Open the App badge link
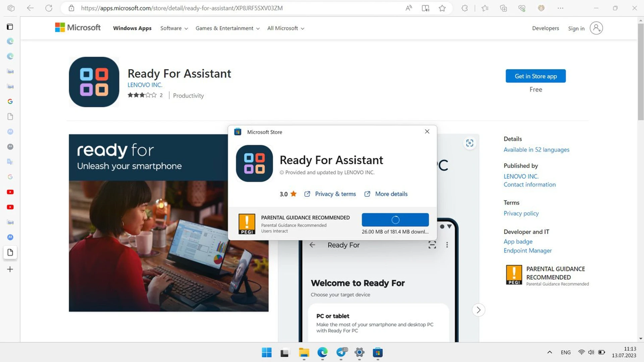Image resolution: width=644 pixels, height=362 pixels. tap(518, 241)
